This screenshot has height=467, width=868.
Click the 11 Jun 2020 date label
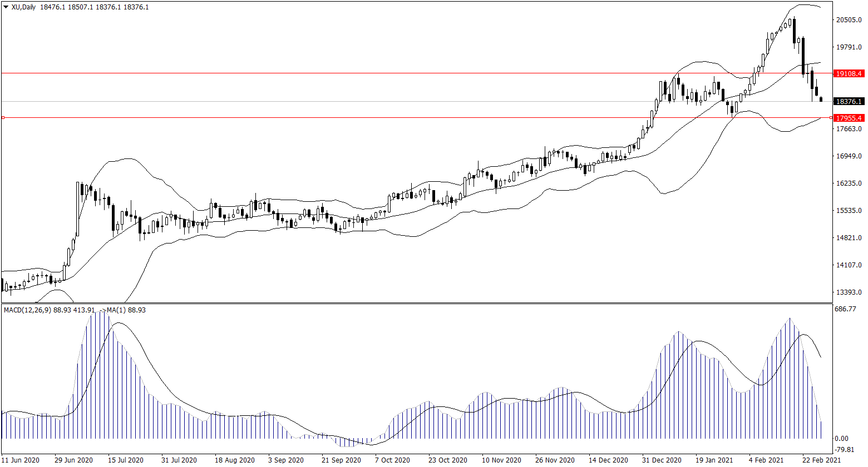tap(21, 460)
